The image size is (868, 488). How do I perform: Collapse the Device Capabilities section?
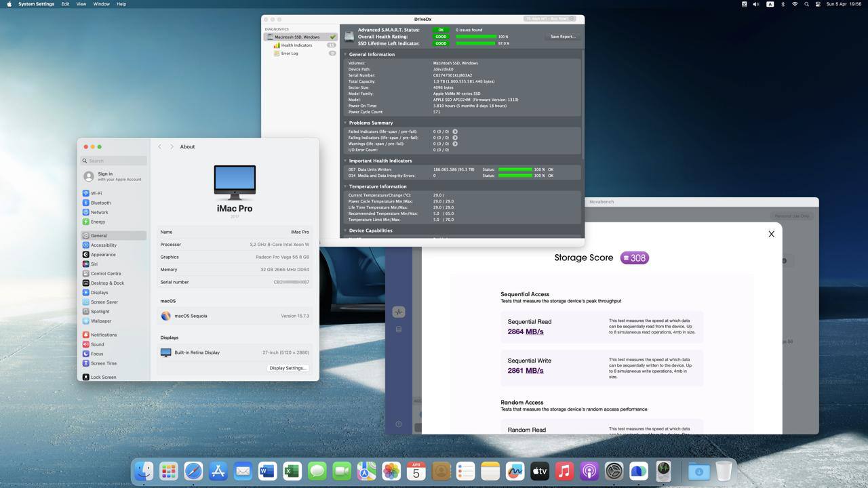345,230
